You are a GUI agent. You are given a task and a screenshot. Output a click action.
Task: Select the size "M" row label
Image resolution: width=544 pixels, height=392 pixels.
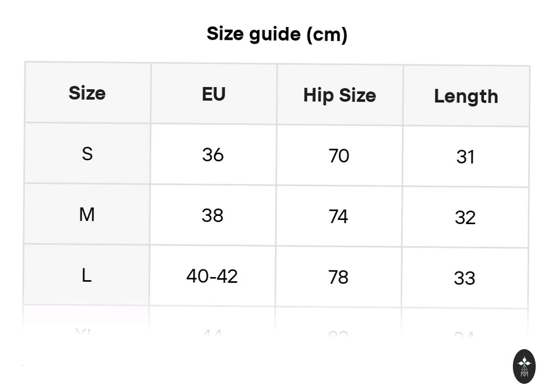coord(87,214)
